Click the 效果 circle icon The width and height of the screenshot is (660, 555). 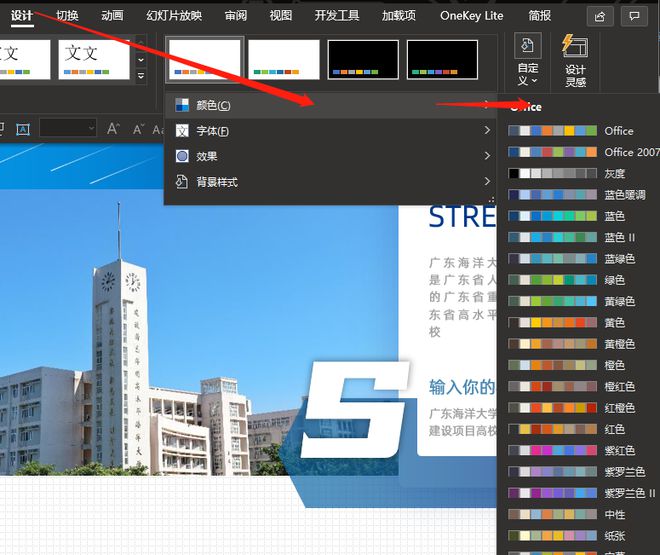tap(182, 156)
